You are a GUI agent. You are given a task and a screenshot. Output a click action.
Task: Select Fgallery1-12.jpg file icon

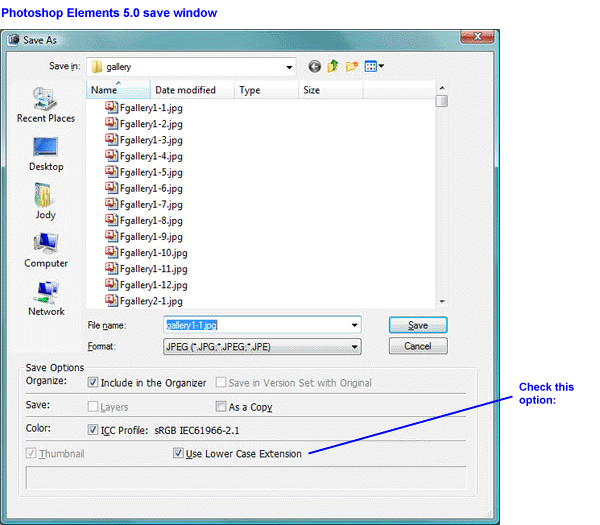point(111,284)
